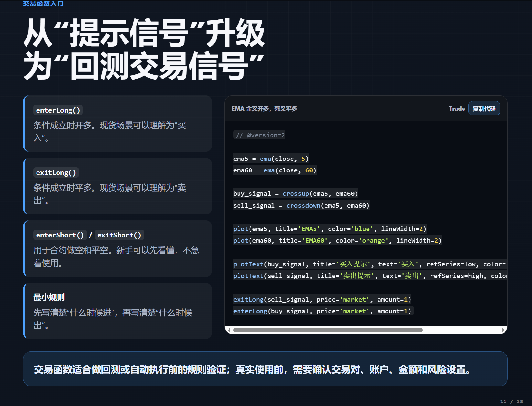Click the ema5 = ema(close, 5) line
The image size is (532, 406).
point(271,159)
